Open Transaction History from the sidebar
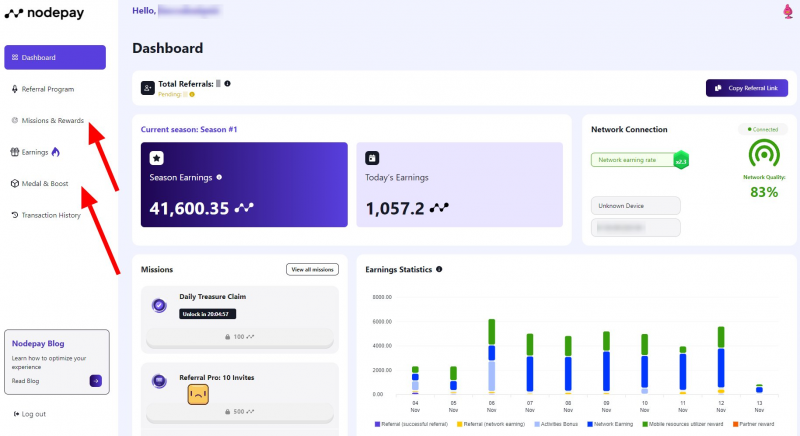This screenshot has width=800, height=436. pyautogui.click(x=50, y=214)
